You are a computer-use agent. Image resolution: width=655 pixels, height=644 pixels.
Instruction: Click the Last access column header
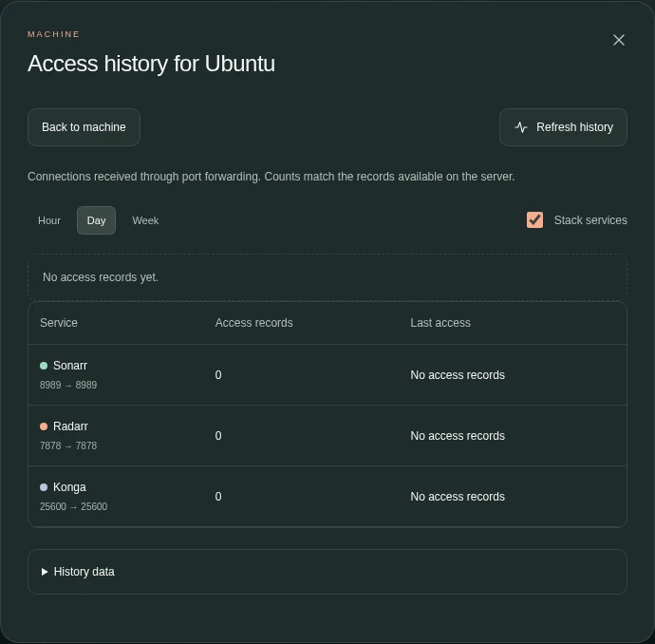tap(440, 323)
